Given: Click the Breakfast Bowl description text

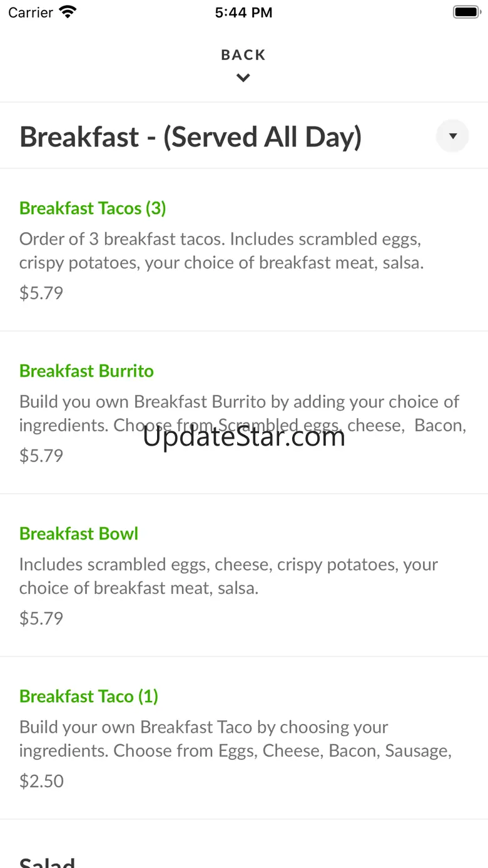Looking at the screenshot, I should click(x=228, y=576).
